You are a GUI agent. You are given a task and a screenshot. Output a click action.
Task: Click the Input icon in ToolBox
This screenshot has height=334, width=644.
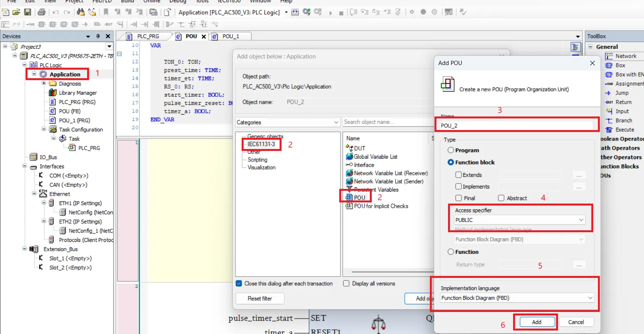click(609, 111)
